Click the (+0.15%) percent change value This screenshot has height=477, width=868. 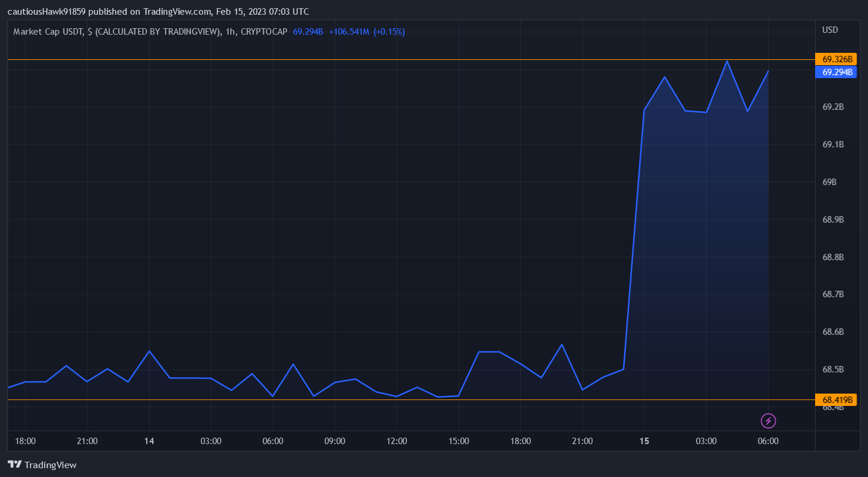(389, 32)
